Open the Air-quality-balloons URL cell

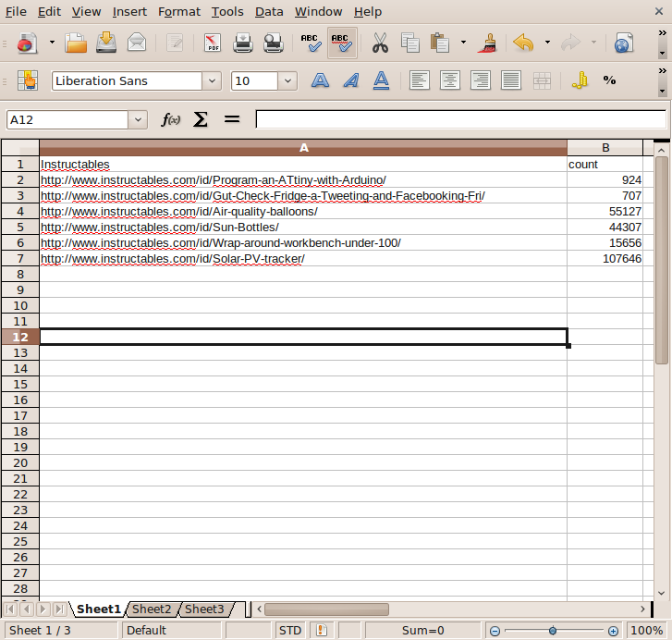coord(303,212)
